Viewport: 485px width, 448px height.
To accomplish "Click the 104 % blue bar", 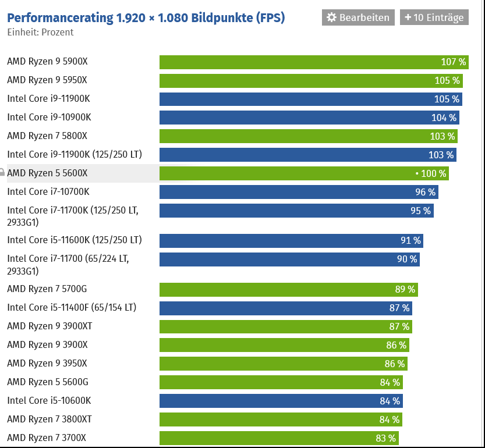I will [309, 118].
